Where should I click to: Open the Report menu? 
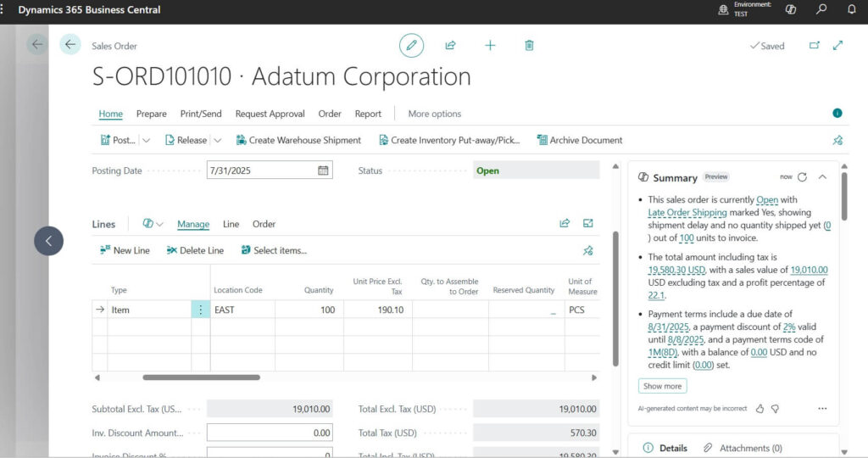pyautogui.click(x=368, y=114)
